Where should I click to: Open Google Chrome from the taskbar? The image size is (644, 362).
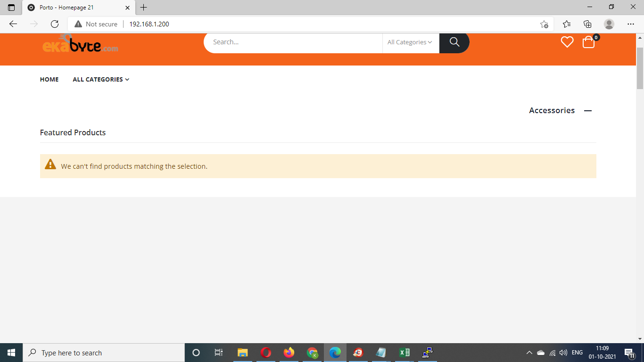click(x=312, y=352)
